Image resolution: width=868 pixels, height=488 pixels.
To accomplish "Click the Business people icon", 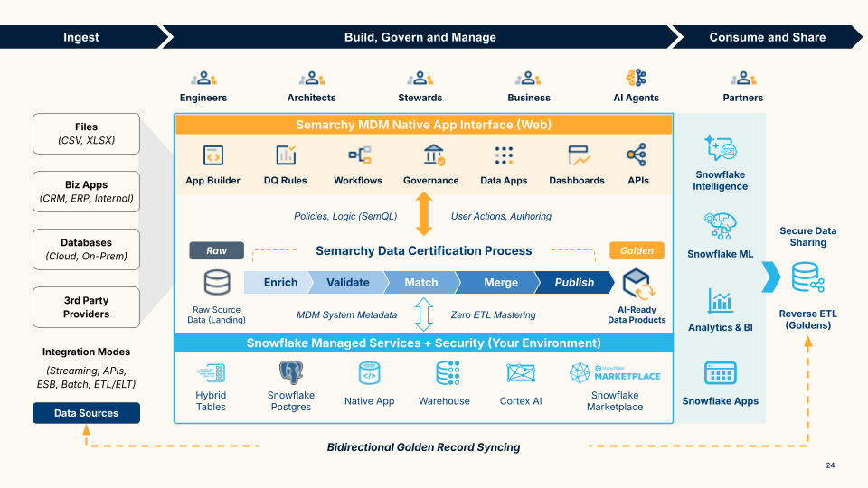I will [528, 79].
